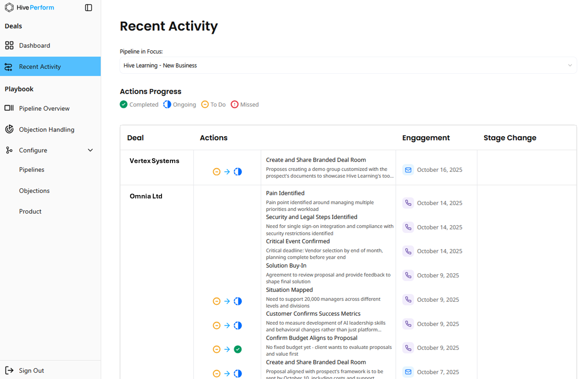Go to Pipeline Overview in the Playbook
Viewport: 588px width, 379px height.
44,108
